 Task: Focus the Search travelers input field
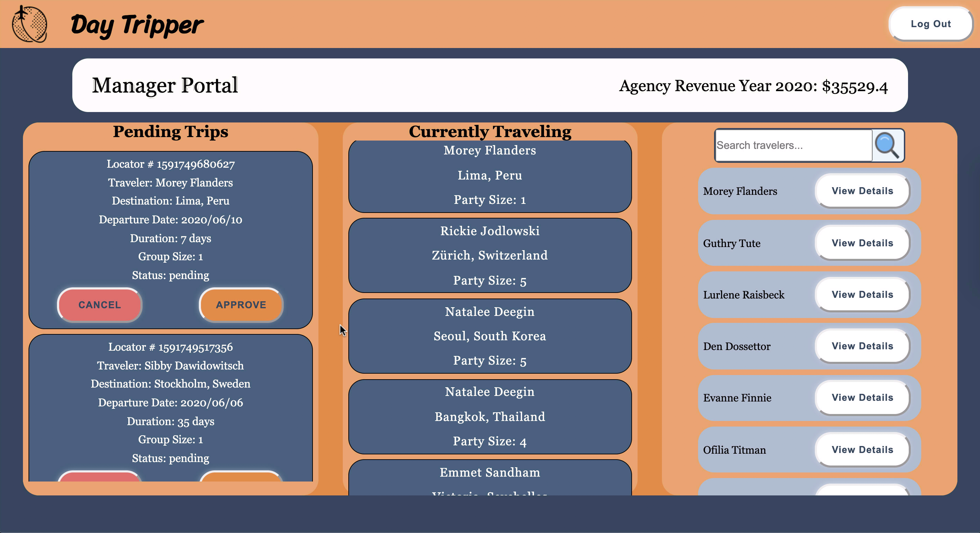[x=793, y=145]
